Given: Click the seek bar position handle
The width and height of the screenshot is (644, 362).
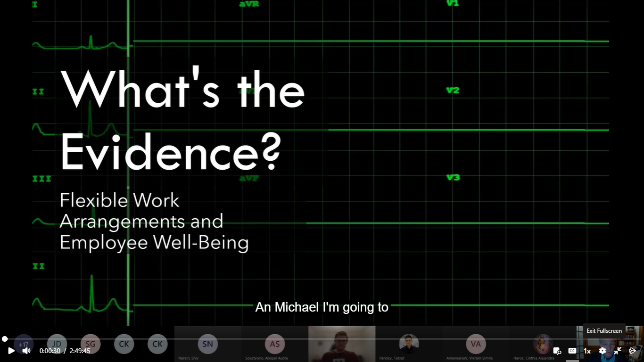Looking at the screenshot, I should 5,339.
